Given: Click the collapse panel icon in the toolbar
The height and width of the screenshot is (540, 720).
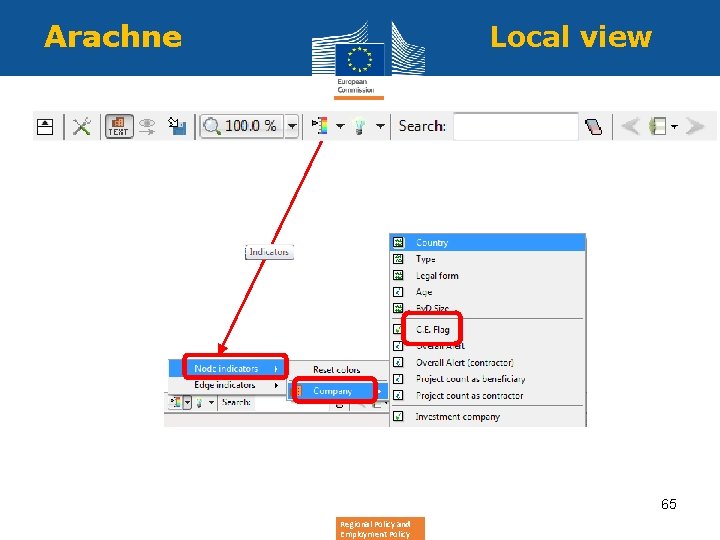Looking at the screenshot, I should click(x=45, y=126).
